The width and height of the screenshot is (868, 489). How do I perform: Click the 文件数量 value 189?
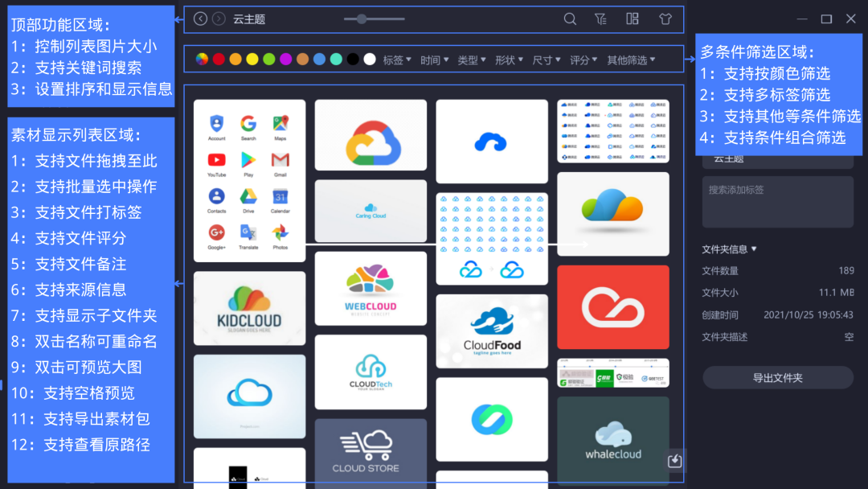pyautogui.click(x=846, y=271)
